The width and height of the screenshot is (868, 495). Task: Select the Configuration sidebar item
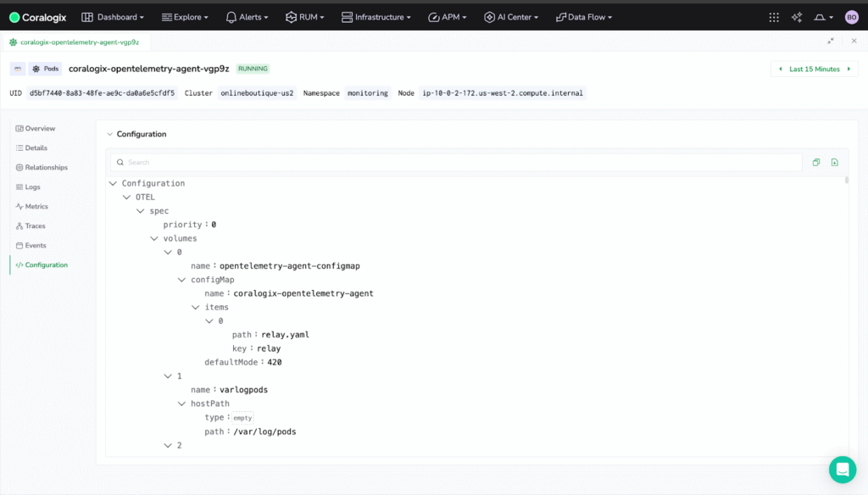click(42, 264)
